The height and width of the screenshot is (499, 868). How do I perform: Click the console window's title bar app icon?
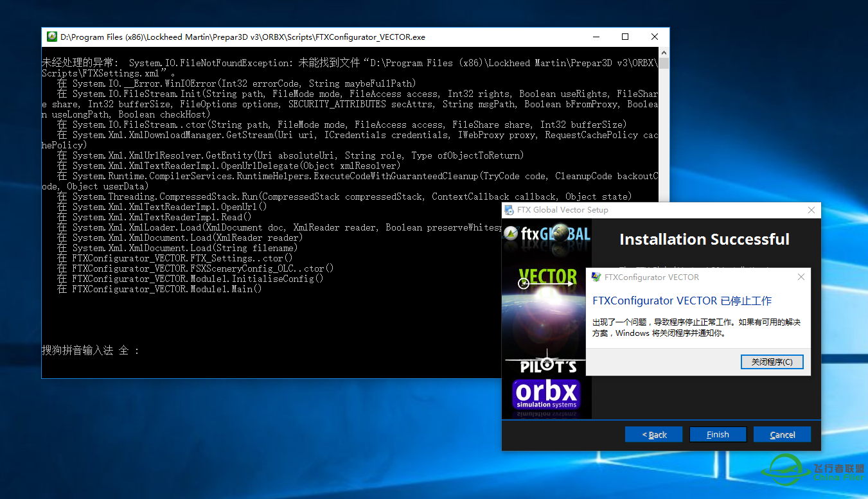[52, 37]
